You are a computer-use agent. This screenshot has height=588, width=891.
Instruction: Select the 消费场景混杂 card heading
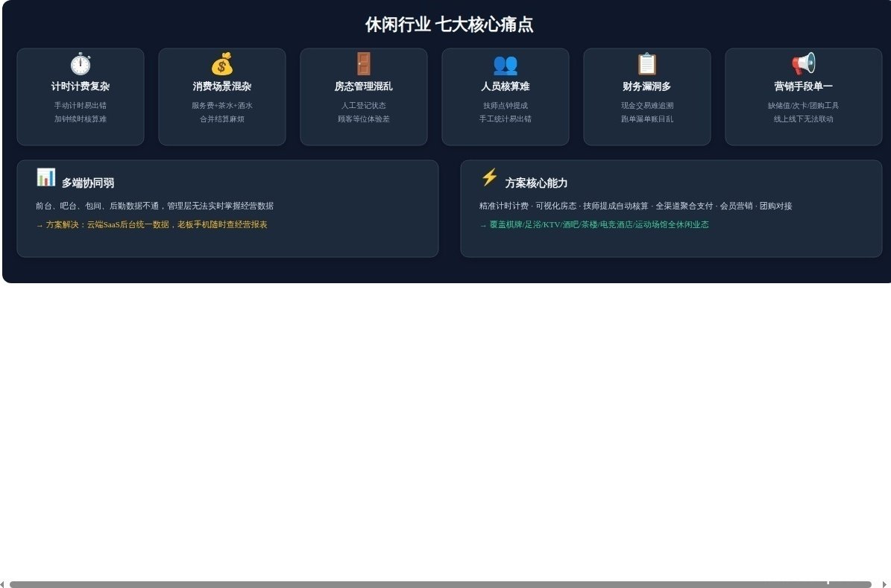222,86
